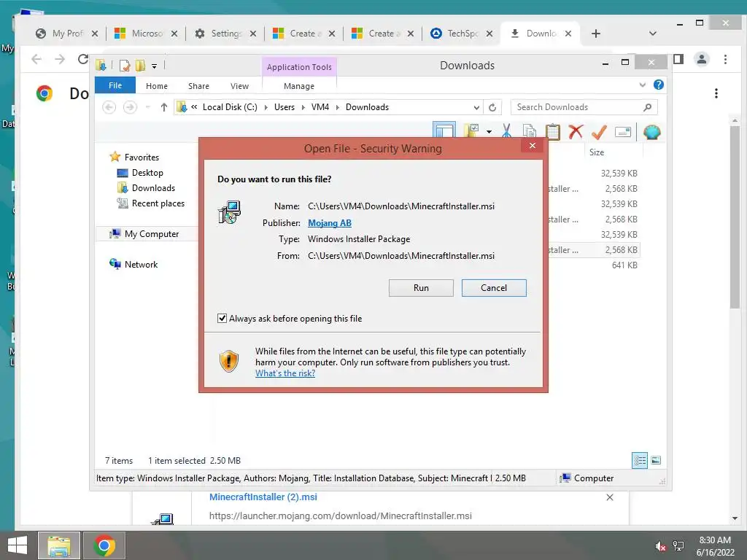This screenshot has height=560, width=747.
Task: Close the Security Warning dialog
Action: [x=532, y=146]
